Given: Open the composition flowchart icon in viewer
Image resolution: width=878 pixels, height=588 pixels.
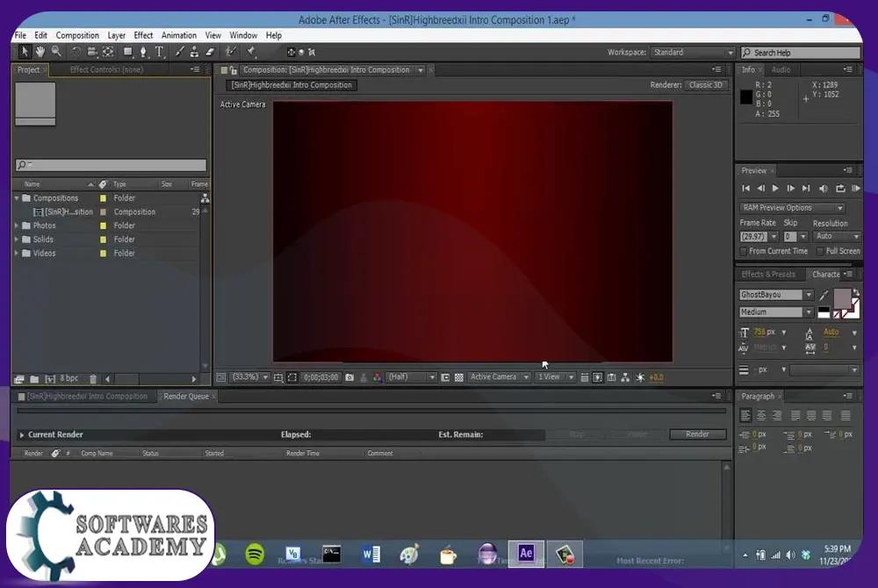Looking at the screenshot, I should point(625,377).
